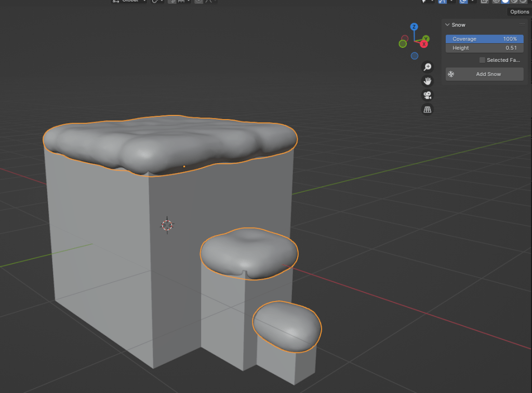Click the unlabeled dark red gizmo circle
532x393 pixels.
[404, 38]
